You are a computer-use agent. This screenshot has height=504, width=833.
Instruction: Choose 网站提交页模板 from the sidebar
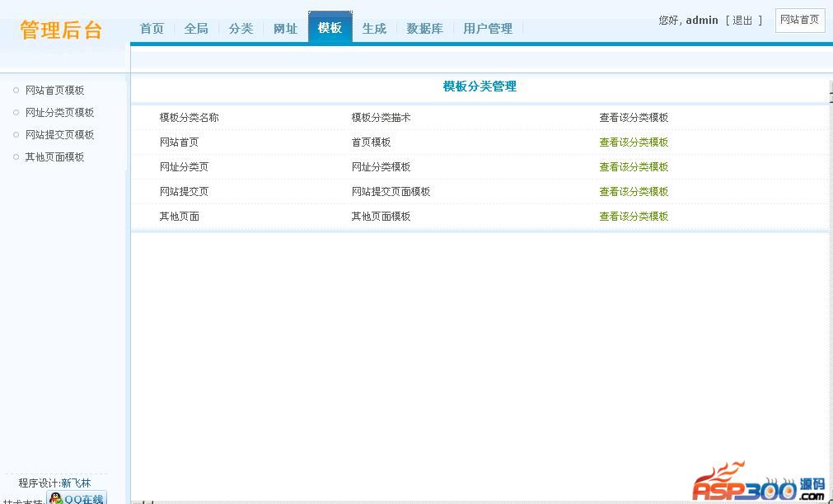[x=59, y=135]
